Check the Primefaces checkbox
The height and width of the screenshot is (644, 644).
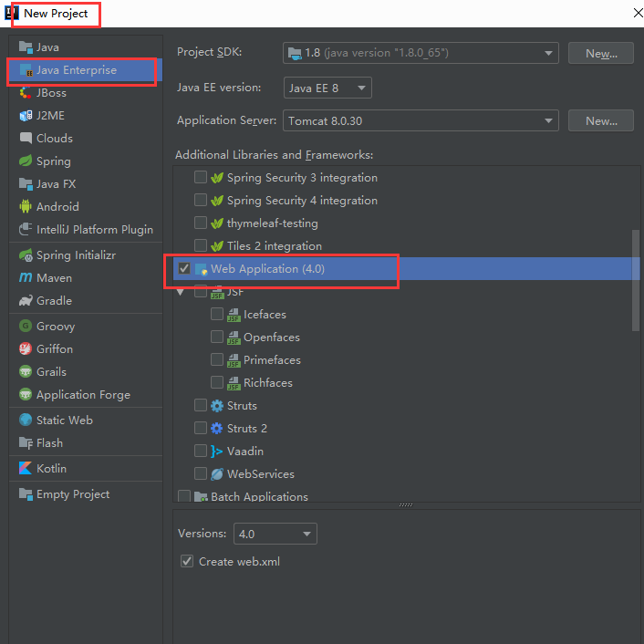[x=217, y=359]
